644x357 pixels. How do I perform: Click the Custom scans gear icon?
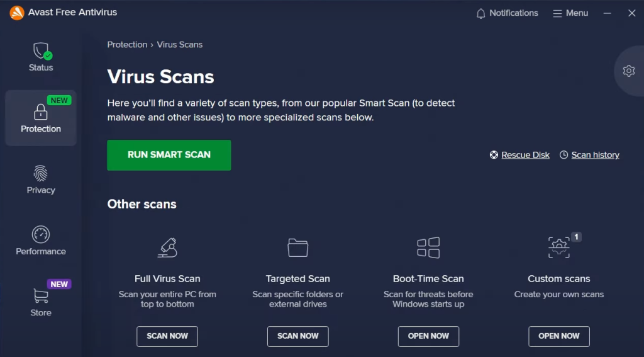(x=559, y=247)
